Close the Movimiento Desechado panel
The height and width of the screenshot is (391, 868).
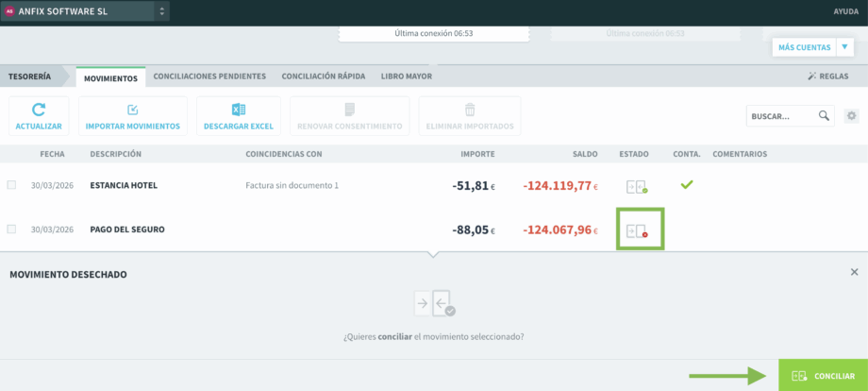pos(854,272)
